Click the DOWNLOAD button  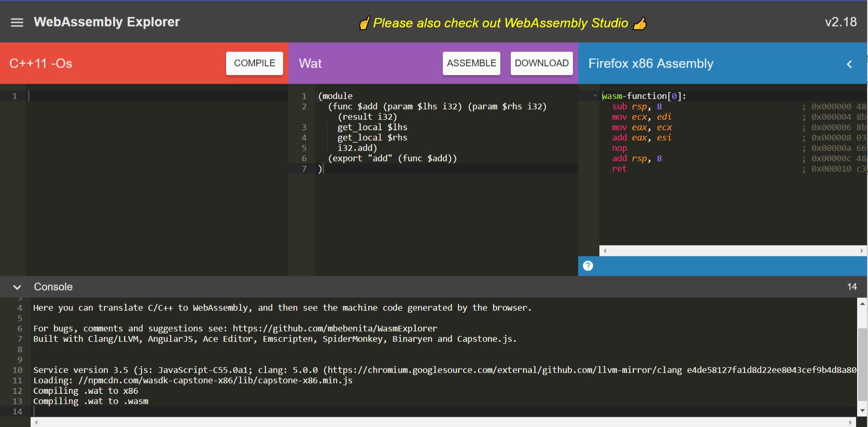pyautogui.click(x=542, y=63)
